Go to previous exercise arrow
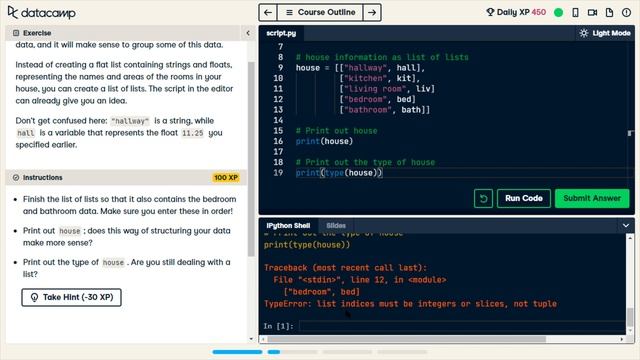The width and height of the screenshot is (640, 360). pos(268,12)
